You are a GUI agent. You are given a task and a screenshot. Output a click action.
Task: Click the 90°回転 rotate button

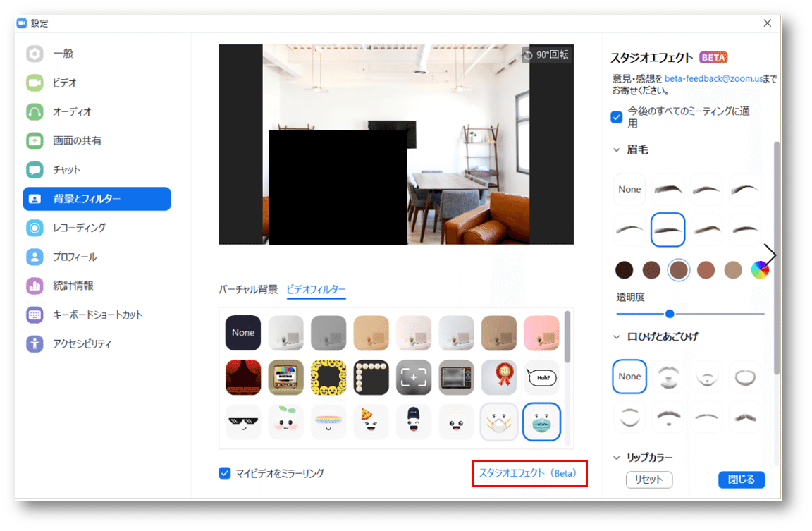click(x=546, y=55)
